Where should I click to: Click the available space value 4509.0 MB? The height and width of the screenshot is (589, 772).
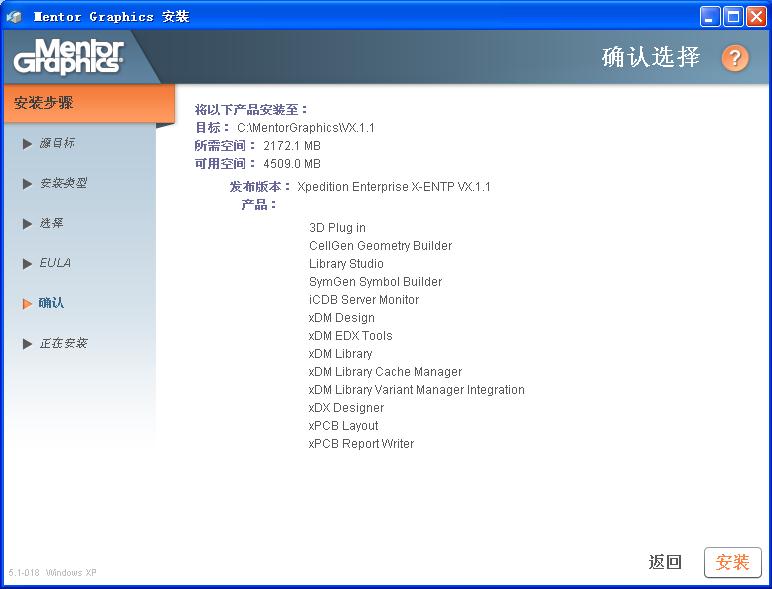coord(292,164)
